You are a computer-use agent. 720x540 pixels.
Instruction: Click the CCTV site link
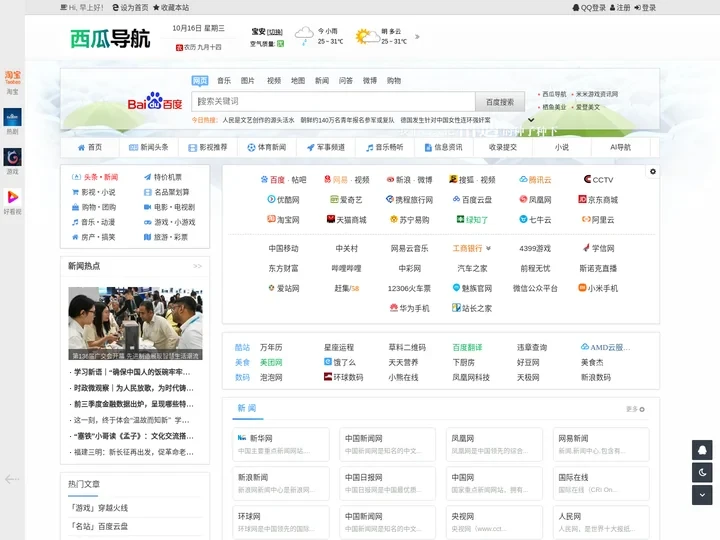tap(598, 180)
